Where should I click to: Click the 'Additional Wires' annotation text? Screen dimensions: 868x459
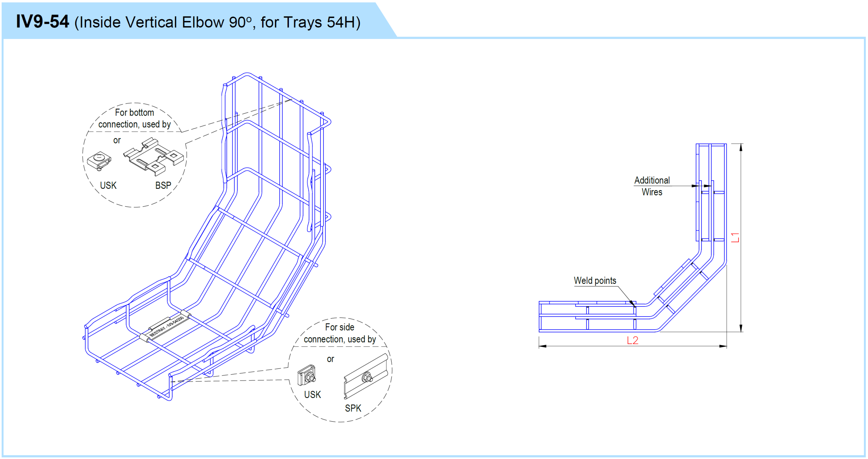pos(652,186)
